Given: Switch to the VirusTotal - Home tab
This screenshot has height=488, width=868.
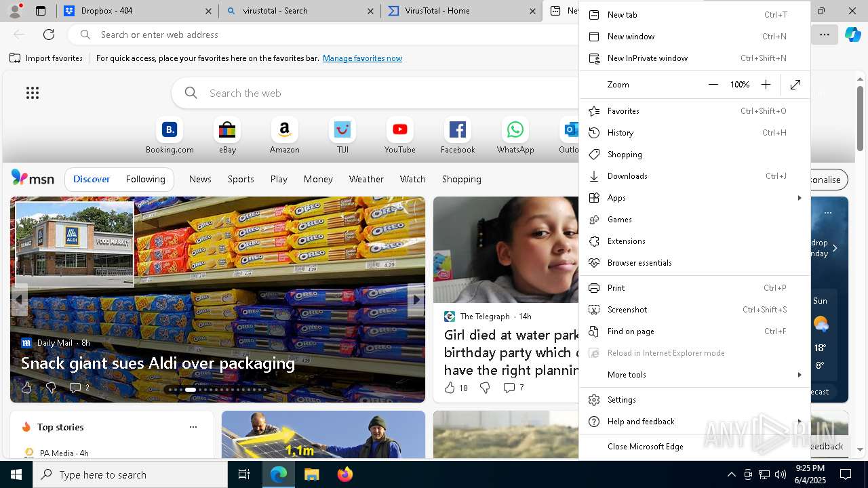Looking at the screenshot, I should tap(461, 11).
